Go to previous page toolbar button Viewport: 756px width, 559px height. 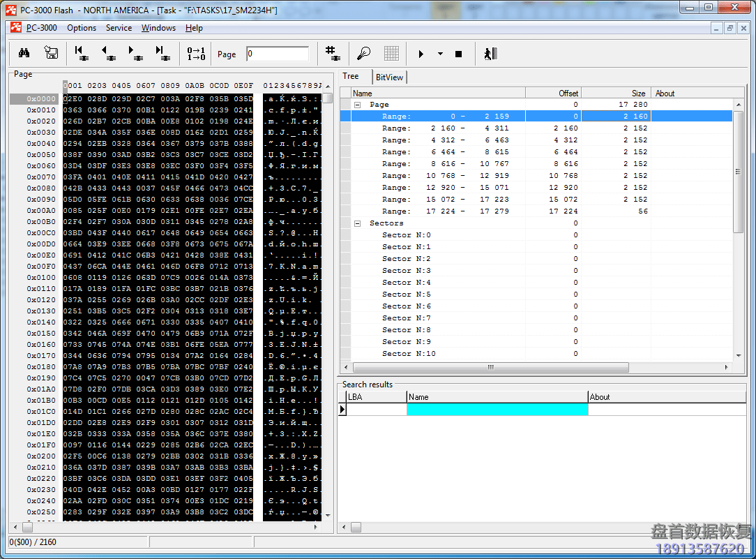(x=107, y=54)
